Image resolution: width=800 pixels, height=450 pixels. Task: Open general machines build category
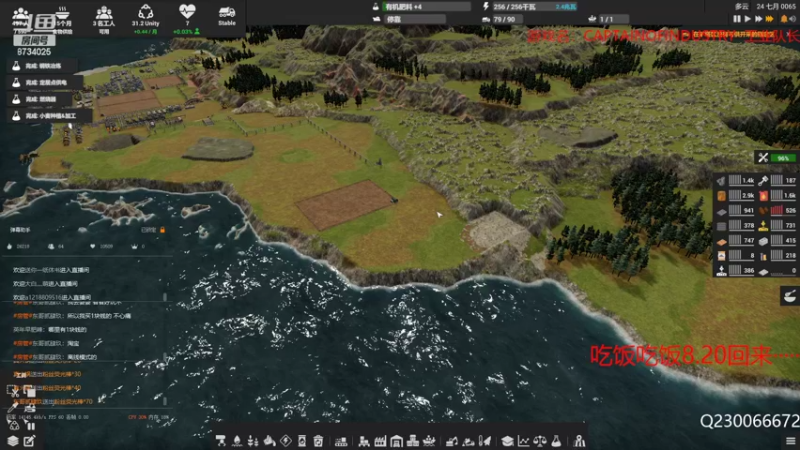364,441
